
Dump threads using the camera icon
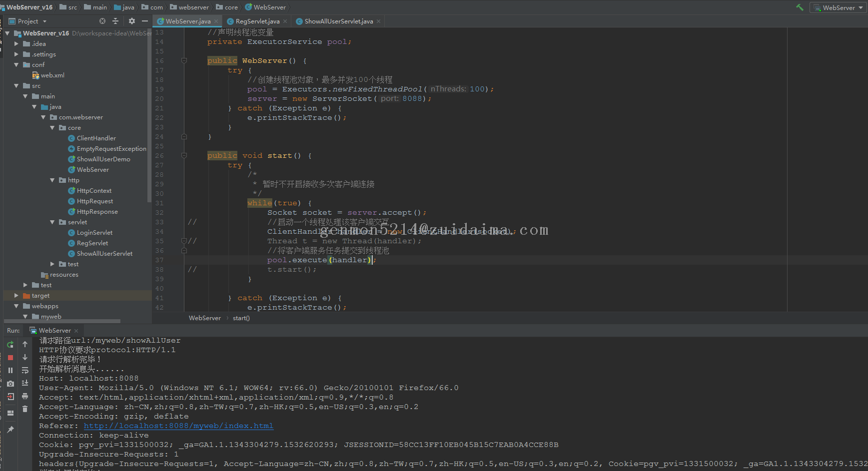tap(10, 384)
